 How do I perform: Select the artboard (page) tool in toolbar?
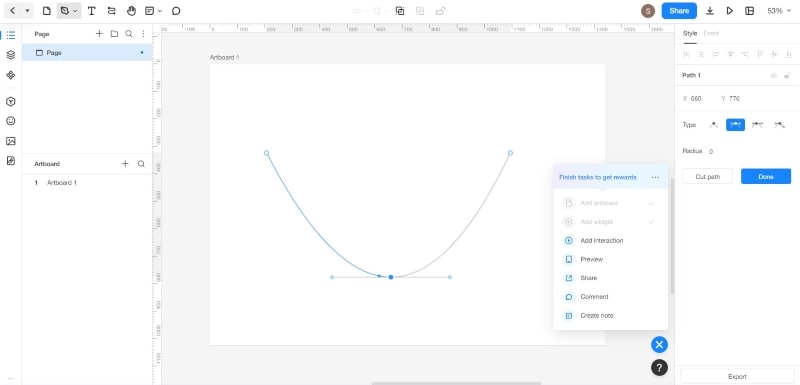pos(46,11)
